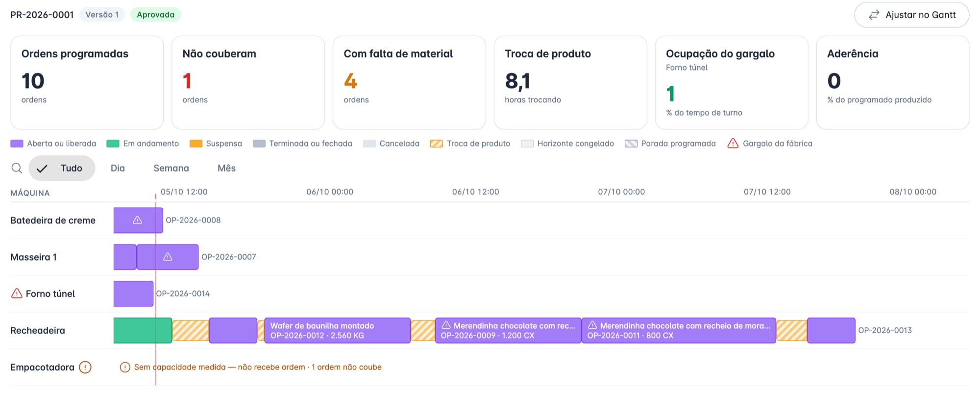
Task: Click the 06/10 12:00 time header
Action: (x=475, y=192)
